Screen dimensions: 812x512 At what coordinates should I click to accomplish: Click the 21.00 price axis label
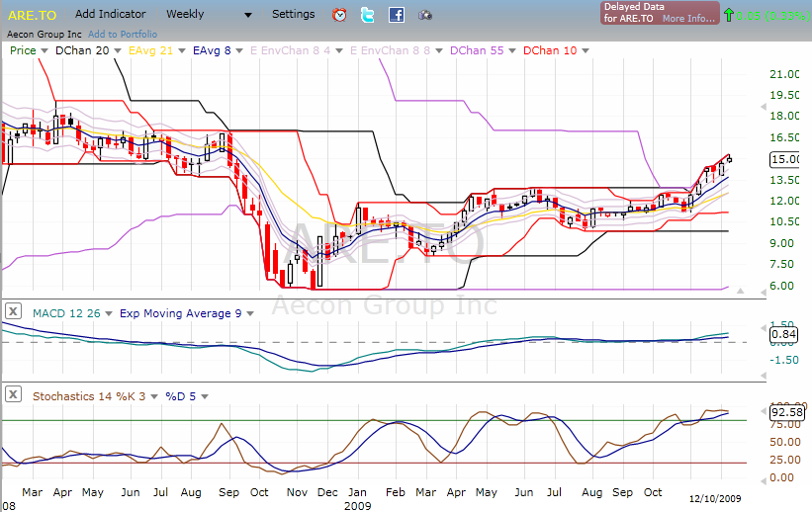784,74
